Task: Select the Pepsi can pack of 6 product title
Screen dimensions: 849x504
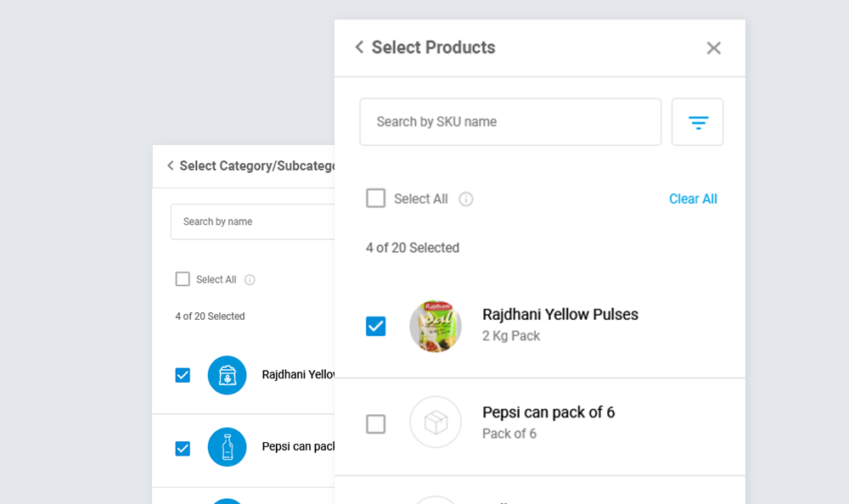Action: tap(548, 413)
